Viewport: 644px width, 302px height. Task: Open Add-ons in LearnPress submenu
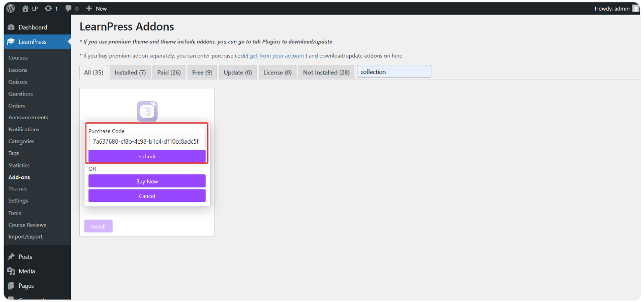19,177
